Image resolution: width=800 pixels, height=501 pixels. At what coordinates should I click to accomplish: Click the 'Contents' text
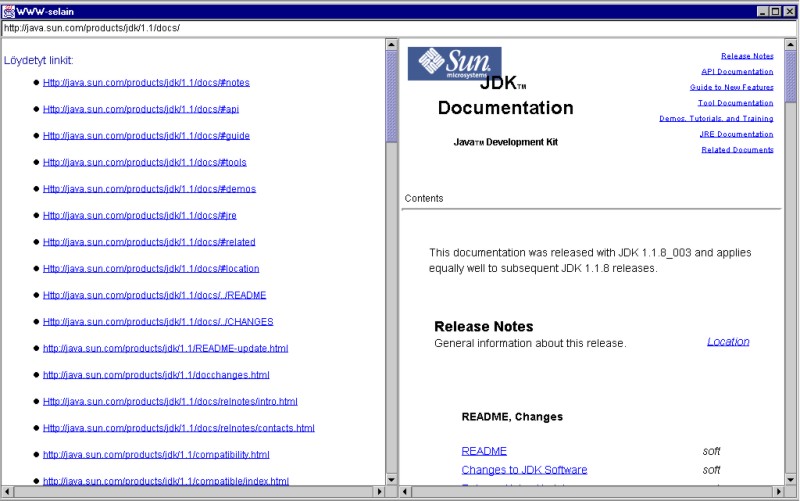tap(424, 198)
